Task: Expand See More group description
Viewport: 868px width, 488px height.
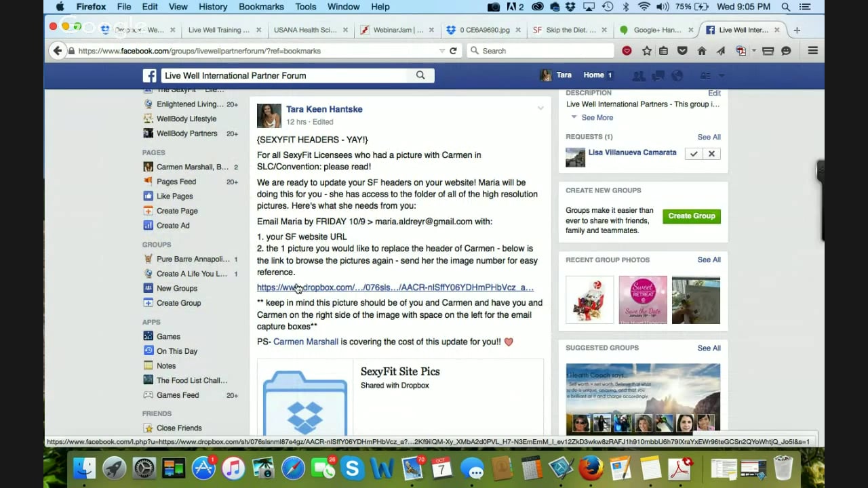Action: point(597,117)
